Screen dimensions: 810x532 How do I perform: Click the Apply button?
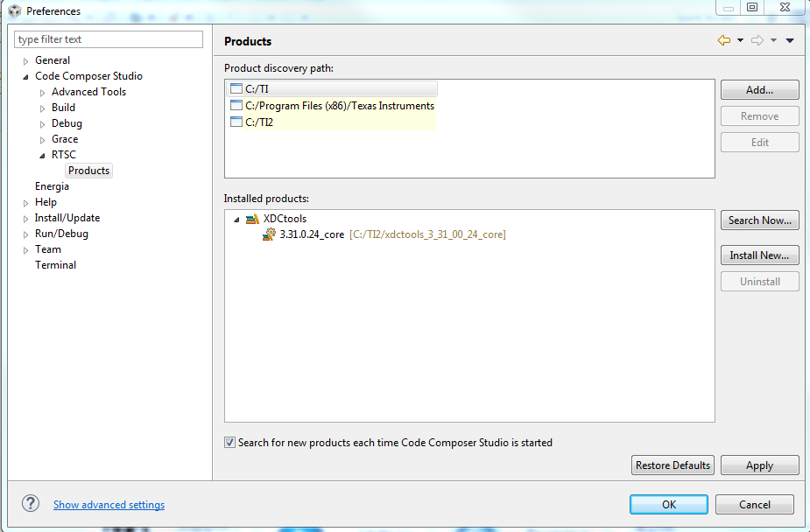click(760, 465)
